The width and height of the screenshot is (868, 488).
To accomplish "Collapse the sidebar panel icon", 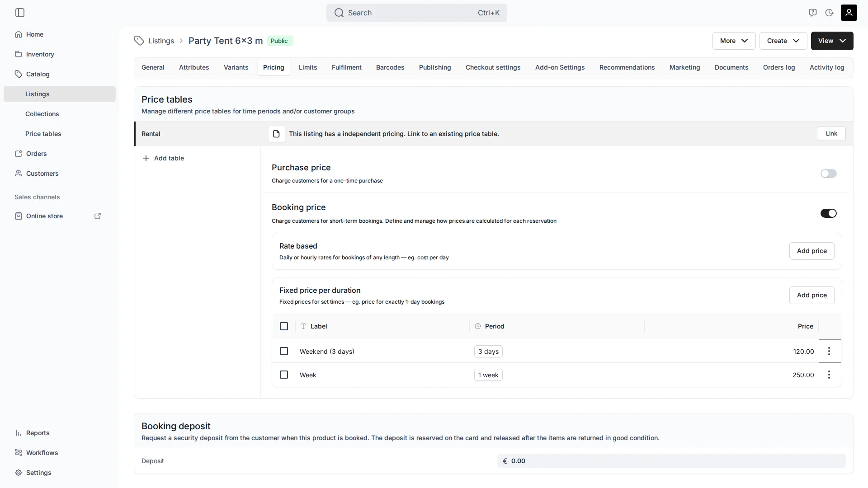I will tap(20, 13).
